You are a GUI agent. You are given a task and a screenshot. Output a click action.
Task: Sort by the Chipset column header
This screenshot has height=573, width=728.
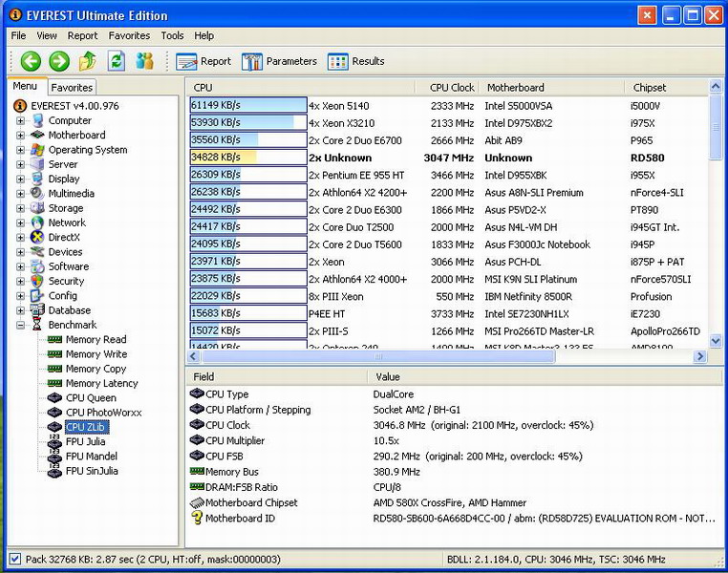pos(666,88)
